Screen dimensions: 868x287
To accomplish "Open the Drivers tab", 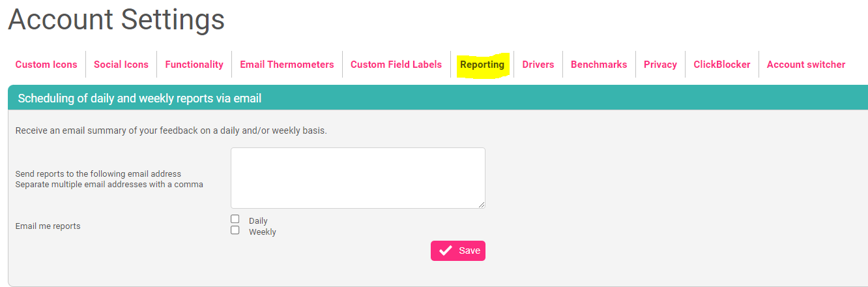I will [x=538, y=65].
